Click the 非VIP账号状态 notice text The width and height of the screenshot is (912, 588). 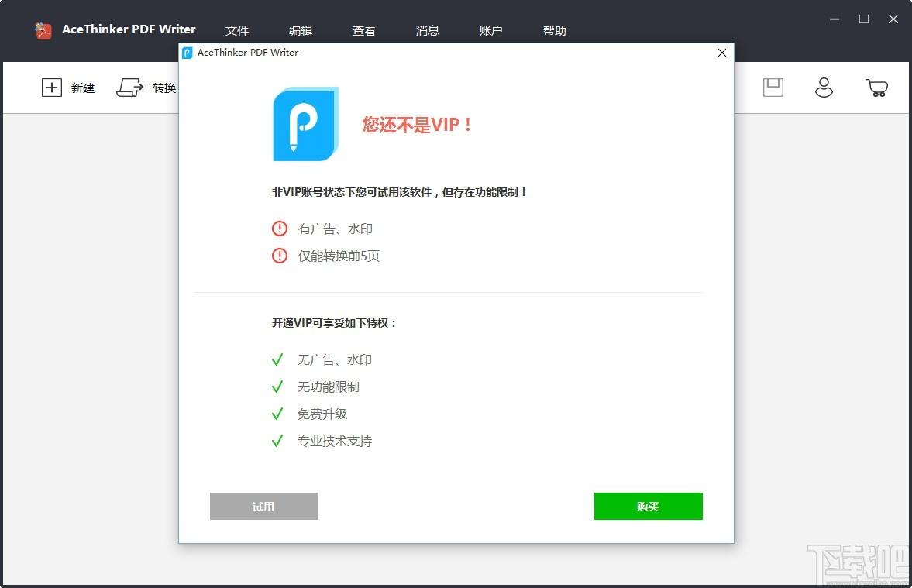[399, 192]
